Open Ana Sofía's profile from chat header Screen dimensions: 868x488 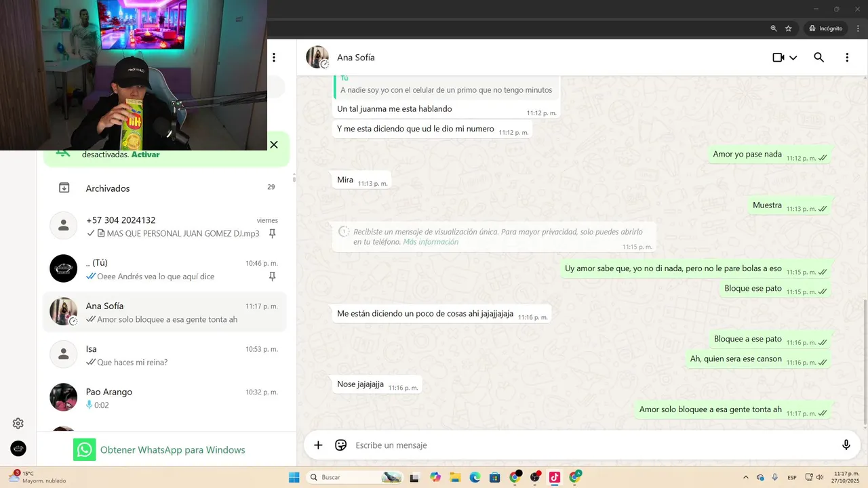tap(317, 58)
